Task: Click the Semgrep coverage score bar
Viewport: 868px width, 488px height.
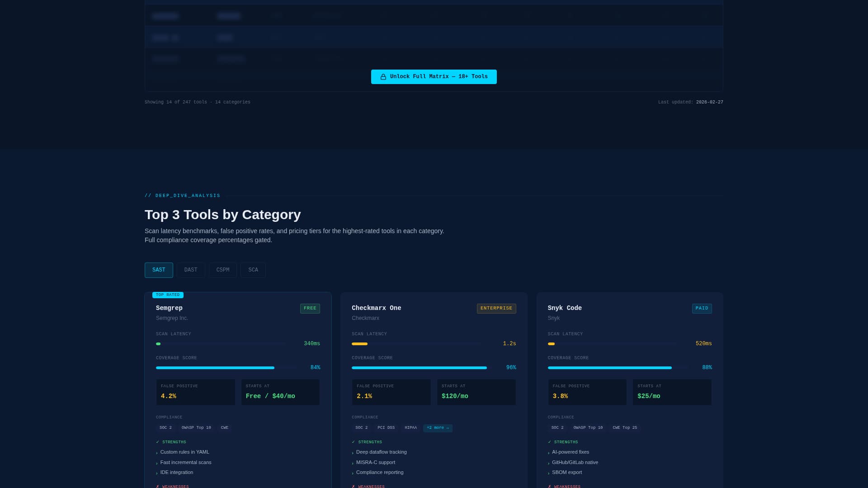Action: 226,368
